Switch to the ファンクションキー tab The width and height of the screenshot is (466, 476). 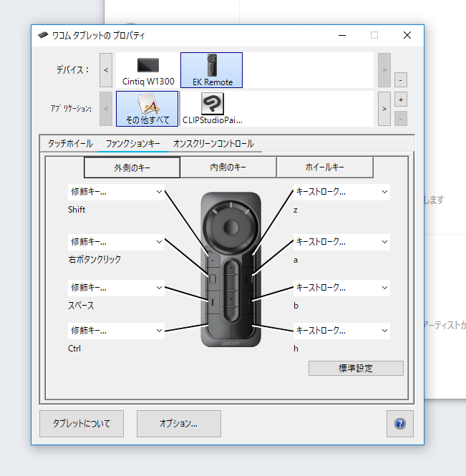click(133, 144)
